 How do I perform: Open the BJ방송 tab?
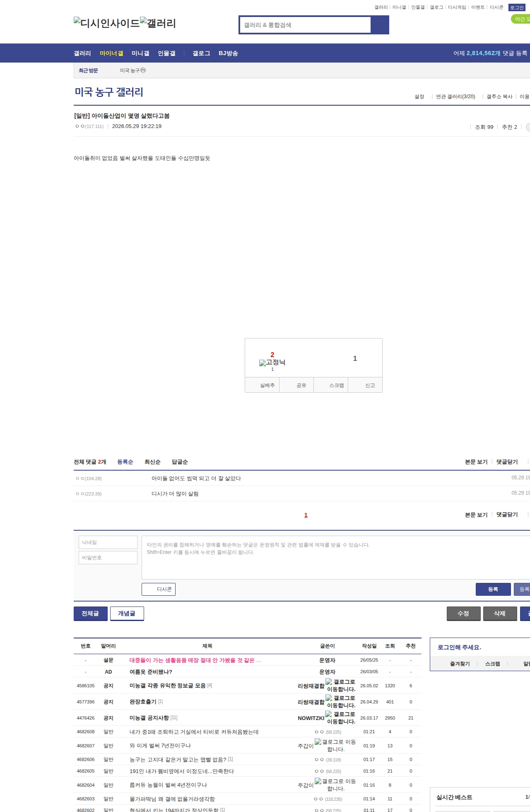pos(228,53)
